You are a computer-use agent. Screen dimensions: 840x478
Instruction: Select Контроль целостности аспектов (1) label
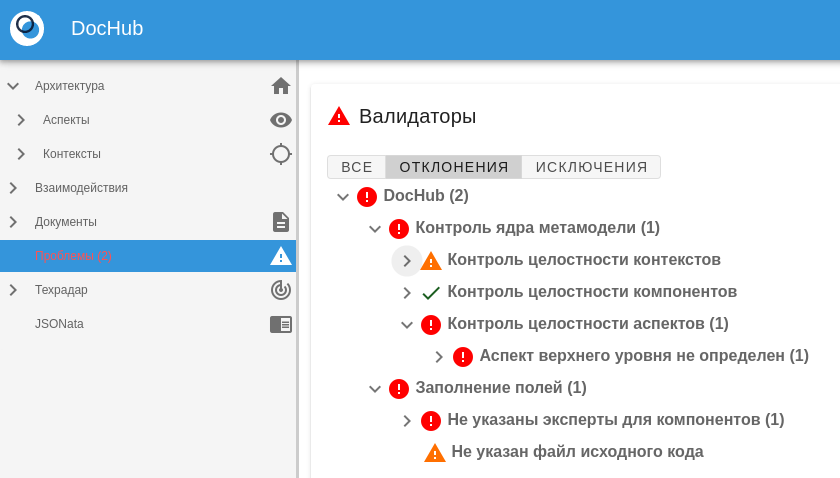(x=588, y=324)
